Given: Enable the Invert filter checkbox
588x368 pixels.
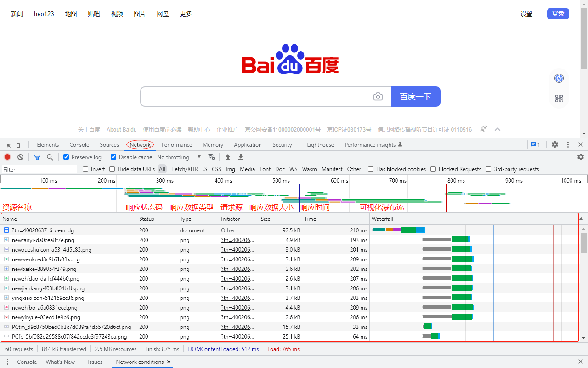Looking at the screenshot, I should point(85,169).
